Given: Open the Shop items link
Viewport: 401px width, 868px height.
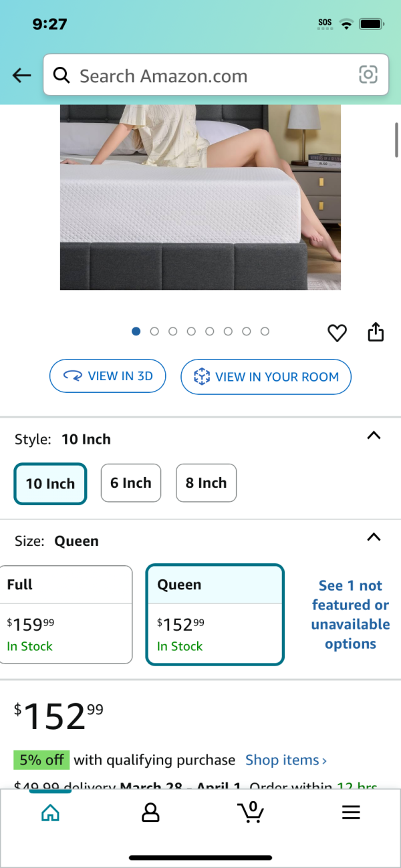Looking at the screenshot, I should click(286, 760).
